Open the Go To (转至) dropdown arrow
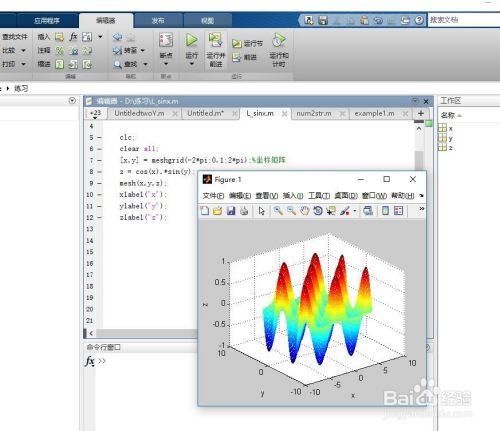 [x=143, y=50]
